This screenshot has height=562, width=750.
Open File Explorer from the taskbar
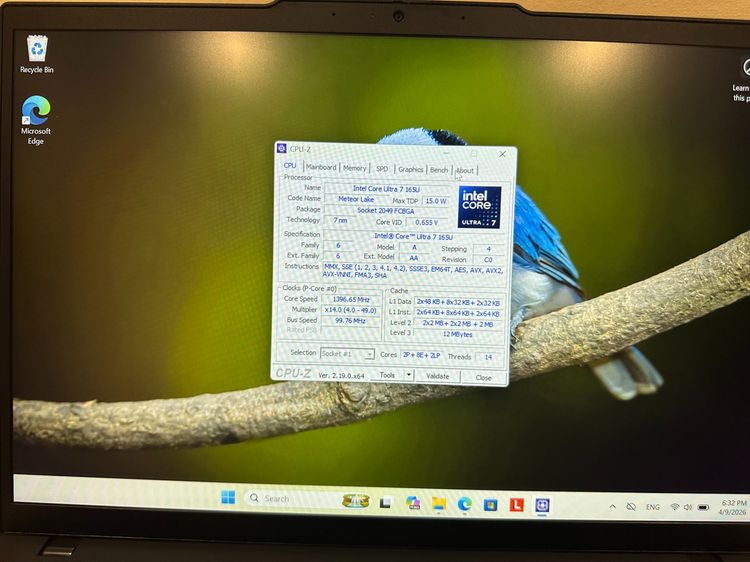[438, 504]
